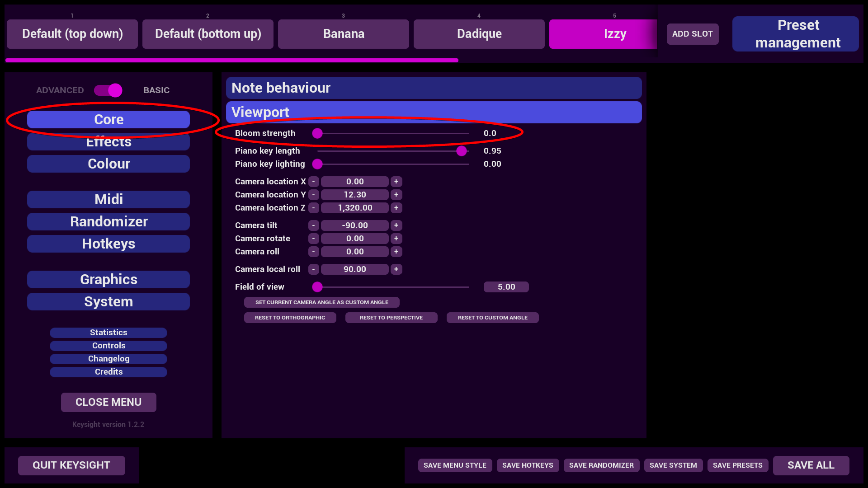Open the Colour settings category
This screenshot has width=868, height=488.
click(108, 164)
